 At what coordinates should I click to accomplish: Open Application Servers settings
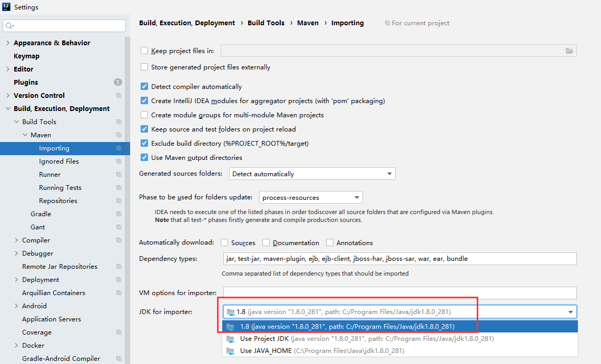52,319
